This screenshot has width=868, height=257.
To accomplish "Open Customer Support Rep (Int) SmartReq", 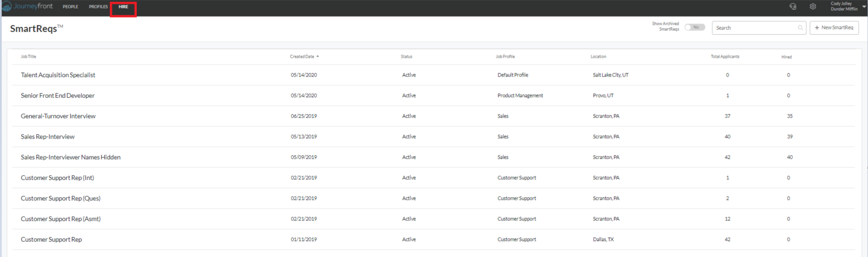I will click(58, 178).
